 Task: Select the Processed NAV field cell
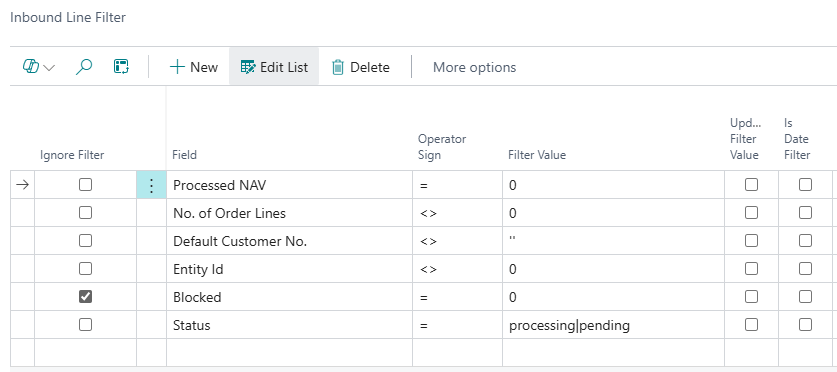pyautogui.click(x=289, y=185)
